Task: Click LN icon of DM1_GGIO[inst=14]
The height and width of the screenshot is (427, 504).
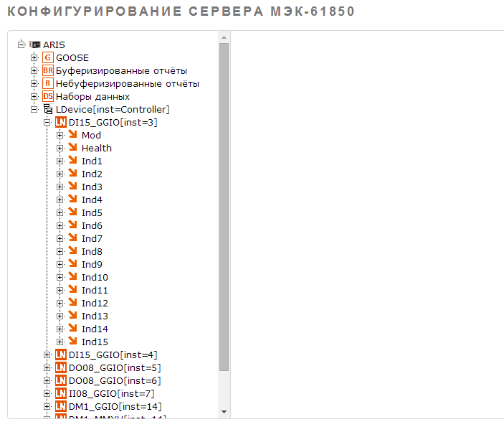Action: pyautogui.click(x=61, y=406)
